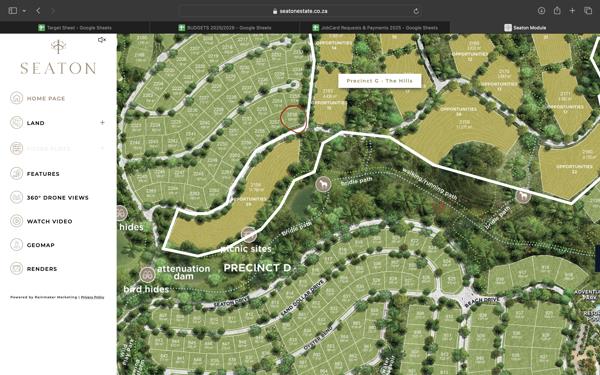Open the RENDERS link

pos(42,269)
